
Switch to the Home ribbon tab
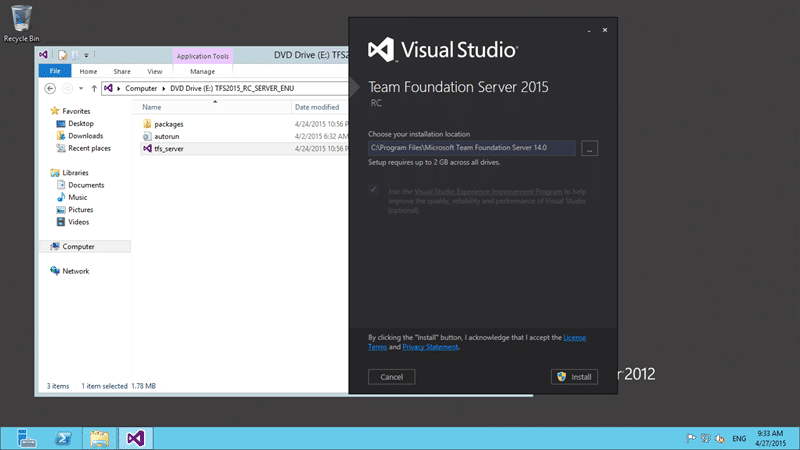[x=88, y=71]
